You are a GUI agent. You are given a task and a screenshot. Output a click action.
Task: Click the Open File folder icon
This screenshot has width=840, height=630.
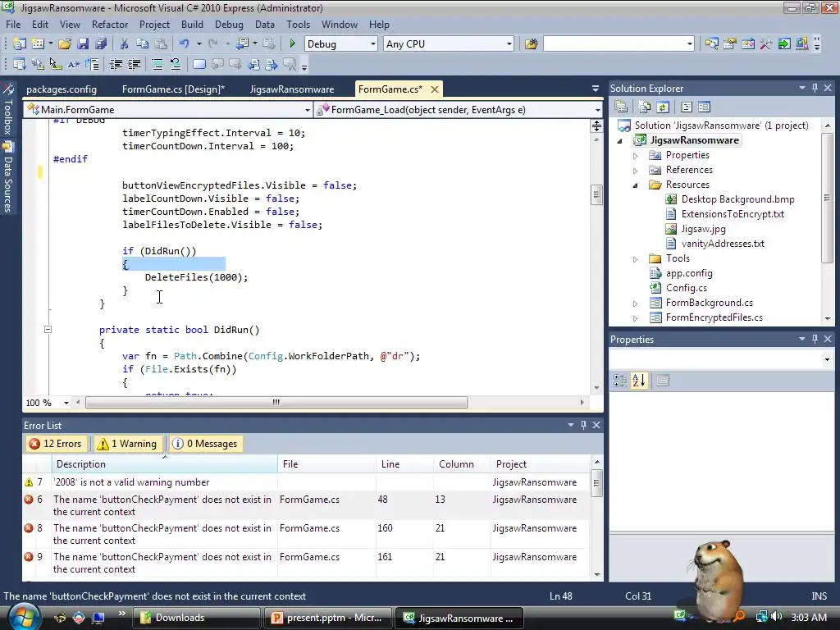coord(64,44)
